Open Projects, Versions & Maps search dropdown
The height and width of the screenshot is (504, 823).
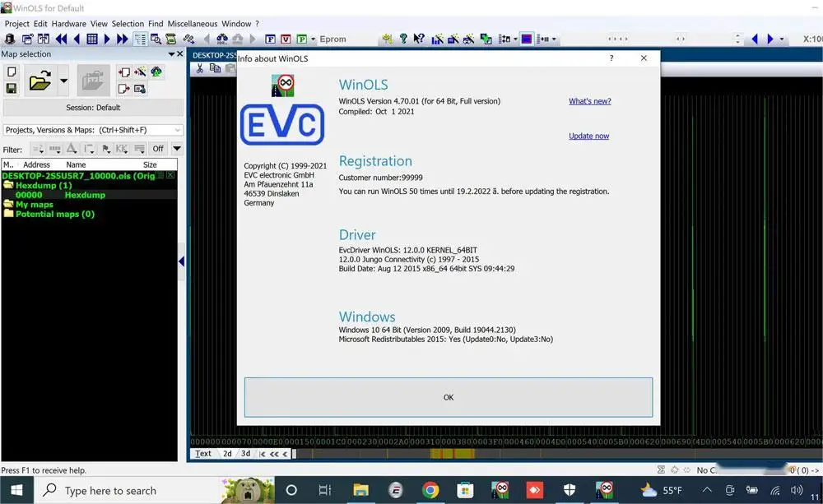tap(178, 130)
